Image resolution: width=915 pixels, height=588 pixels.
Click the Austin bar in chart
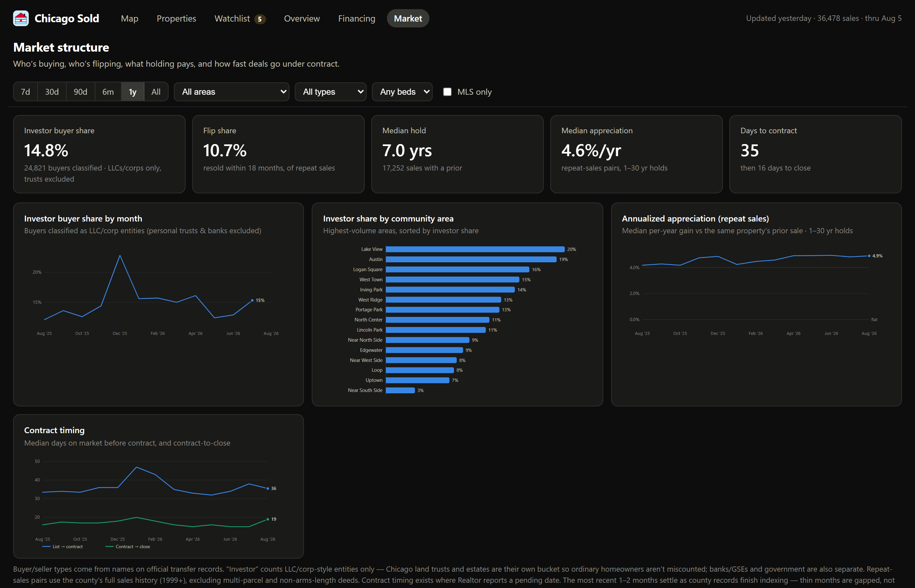(x=471, y=259)
